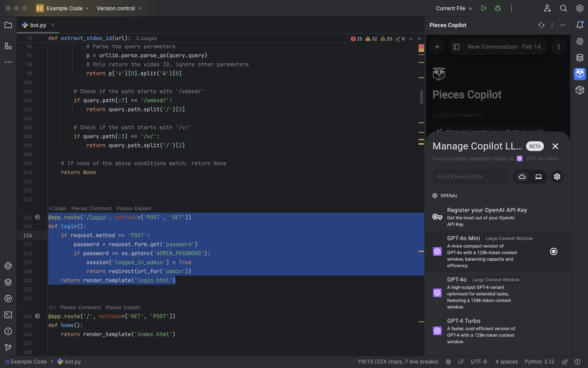Viewport: 588px width, 368px height.
Task: Select GPT-4o Mini model radio button
Action: [x=553, y=251]
